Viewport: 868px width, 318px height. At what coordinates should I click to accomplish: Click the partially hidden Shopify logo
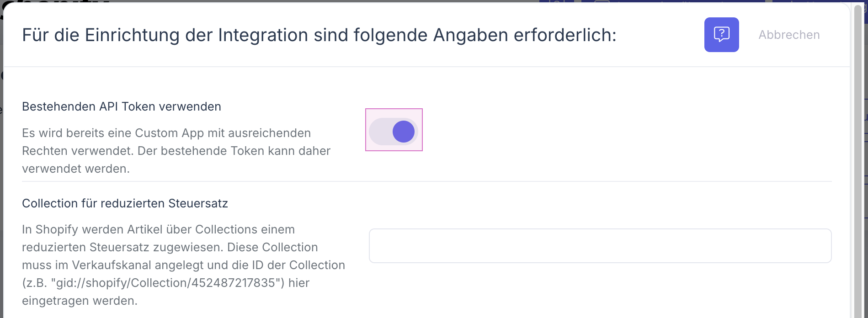click(x=55, y=5)
